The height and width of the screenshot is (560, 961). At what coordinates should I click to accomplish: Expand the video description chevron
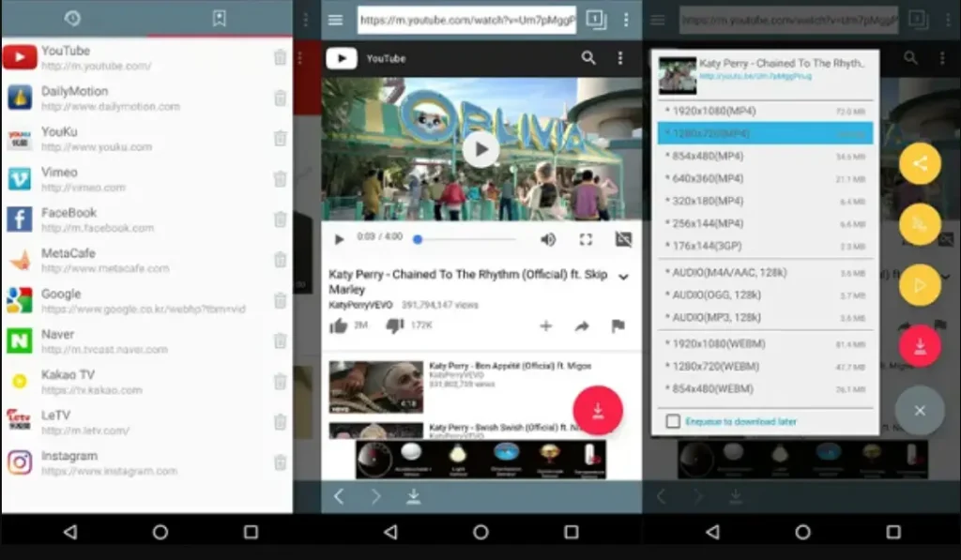[x=623, y=277]
